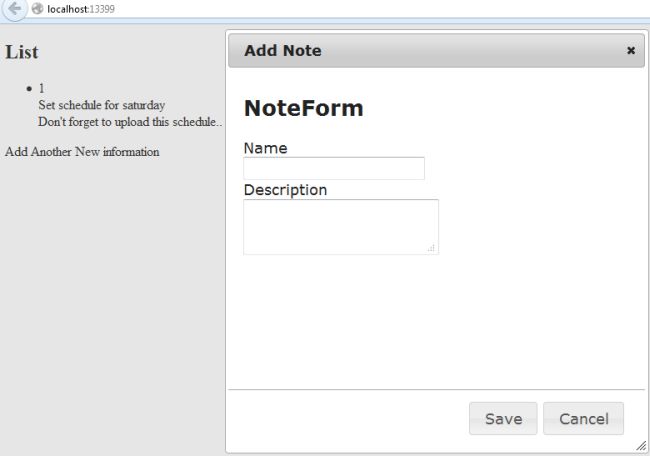Click into the Name text field
Viewport: 650px width, 456px height.
coord(334,168)
